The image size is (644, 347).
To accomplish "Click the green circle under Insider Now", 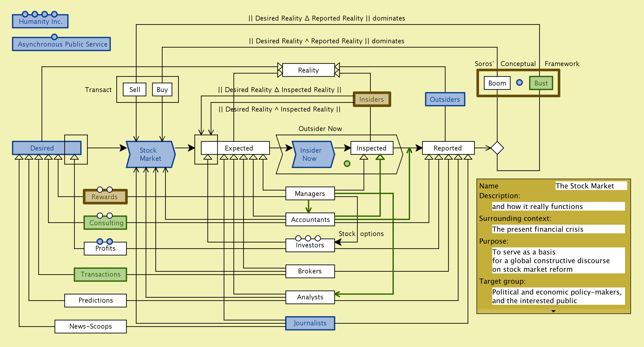I will tap(347, 163).
